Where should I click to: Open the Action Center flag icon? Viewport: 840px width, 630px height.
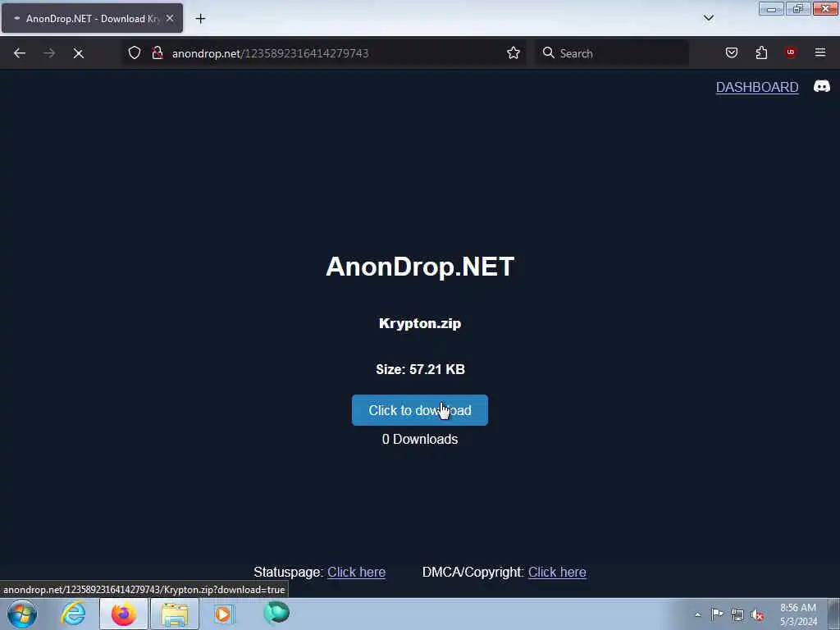pyautogui.click(x=717, y=614)
